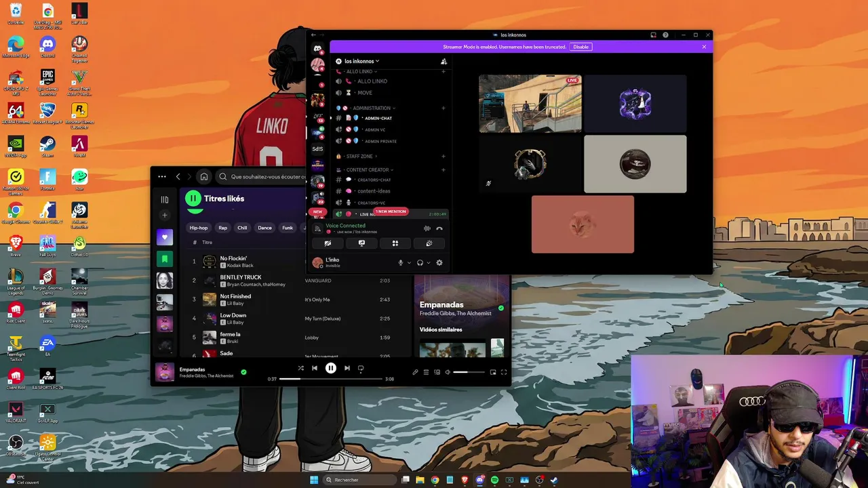
Task: Skip to previous track in Spotify
Action: coord(315,368)
